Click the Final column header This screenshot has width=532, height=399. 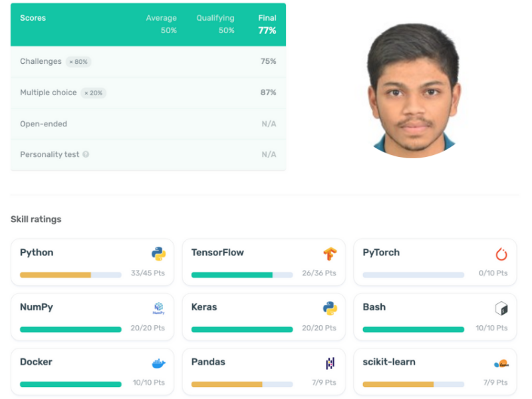267,18
